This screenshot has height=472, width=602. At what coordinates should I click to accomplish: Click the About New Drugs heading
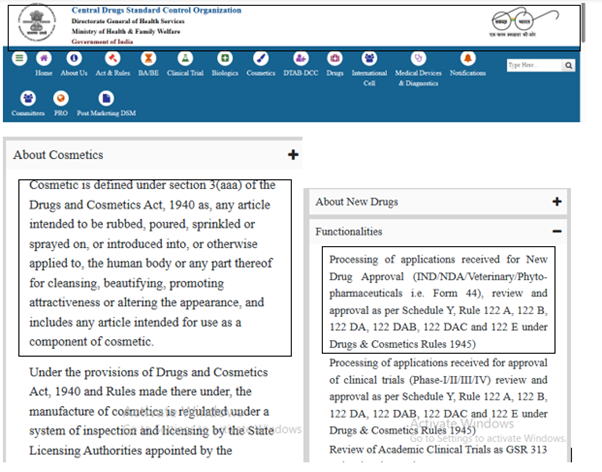tap(357, 202)
